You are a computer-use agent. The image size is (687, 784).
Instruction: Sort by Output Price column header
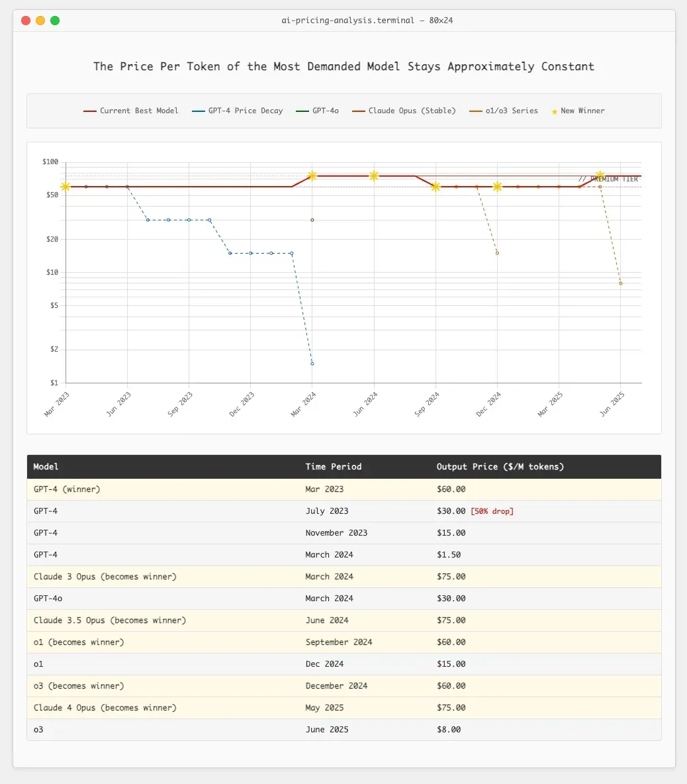click(500, 467)
